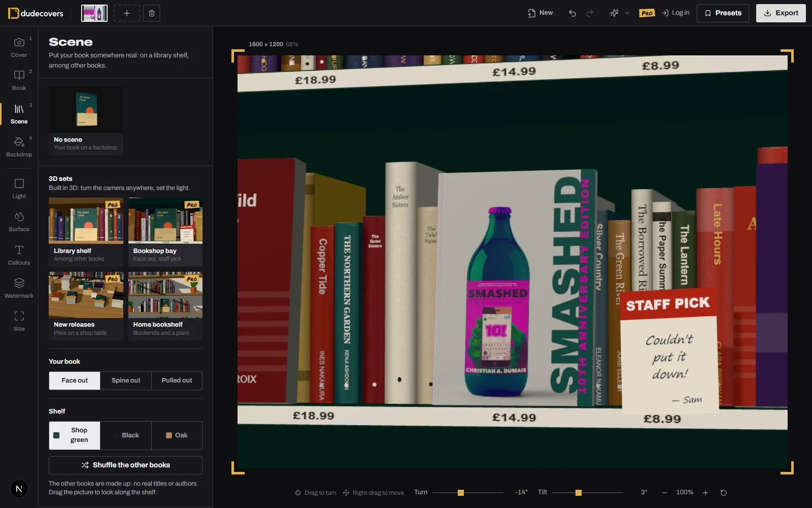812x508 pixels.
Task: Click Log in
Action: [675, 13]
